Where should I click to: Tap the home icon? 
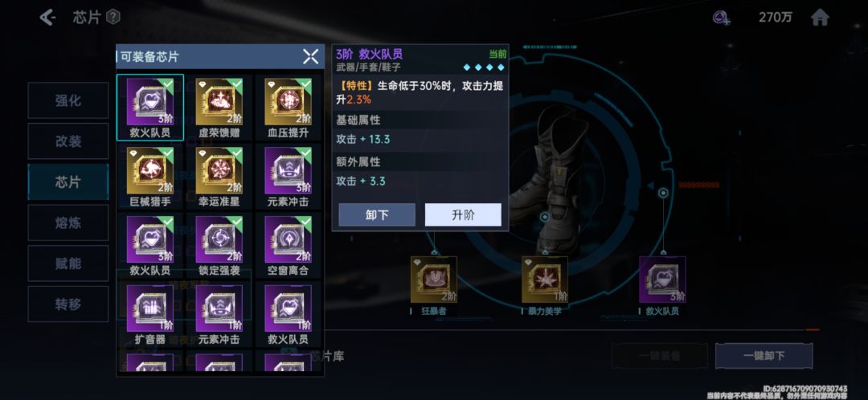[820, 18]
